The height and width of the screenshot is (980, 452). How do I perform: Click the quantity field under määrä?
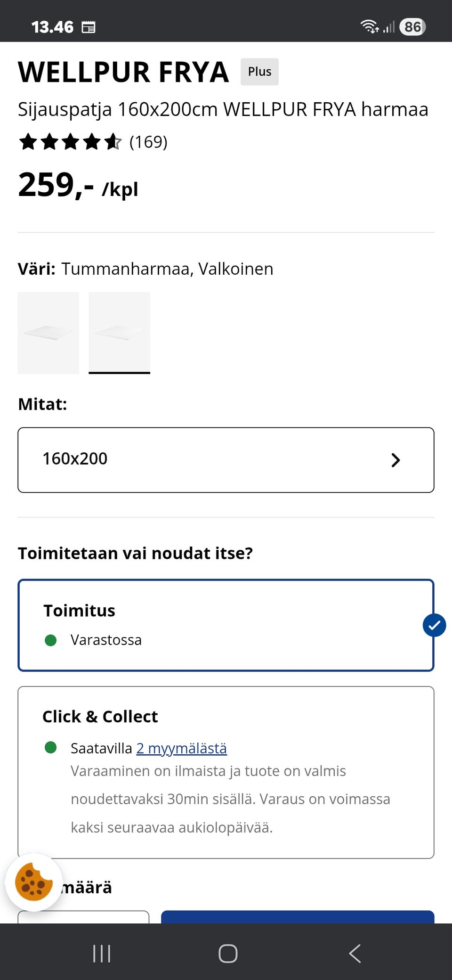pos(83,917)
